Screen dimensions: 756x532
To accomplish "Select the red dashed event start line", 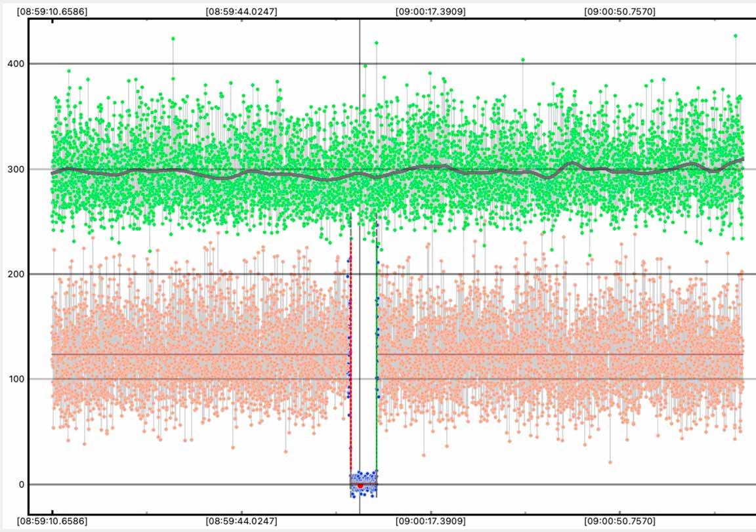I will click(351, 361).
